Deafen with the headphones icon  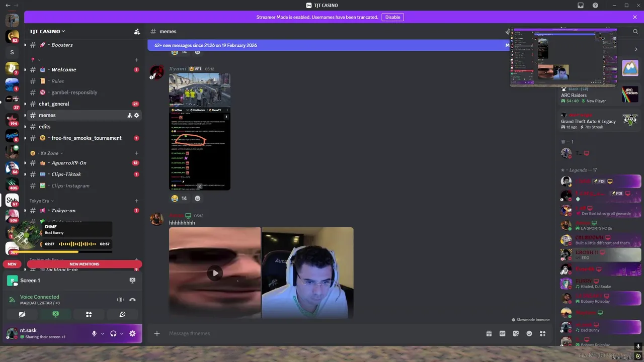tap(113, 333)
